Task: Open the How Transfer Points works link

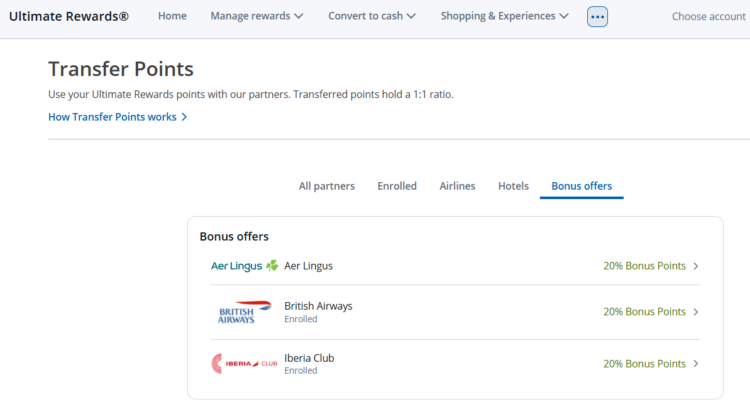Action: pyautogui.click(x=112, y=117)
